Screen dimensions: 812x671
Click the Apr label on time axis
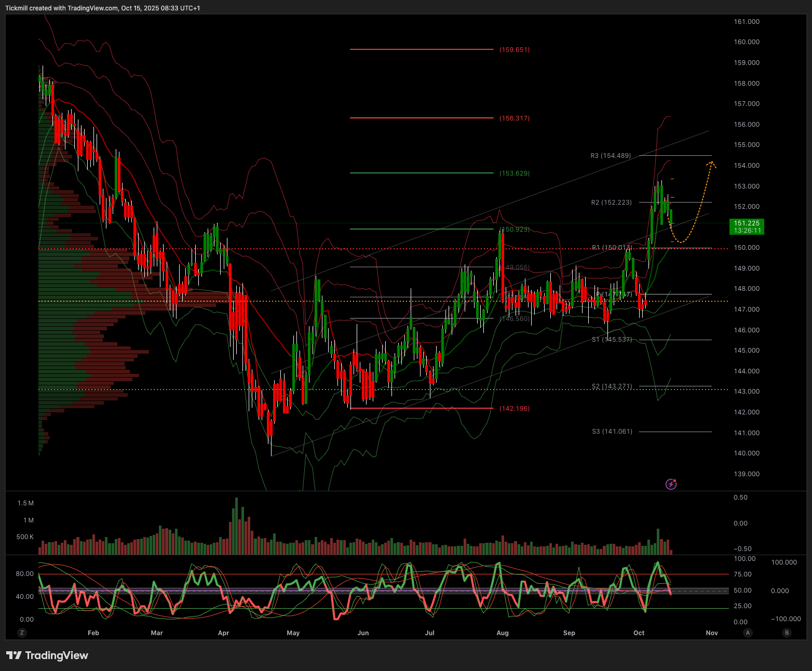point(224,633)
